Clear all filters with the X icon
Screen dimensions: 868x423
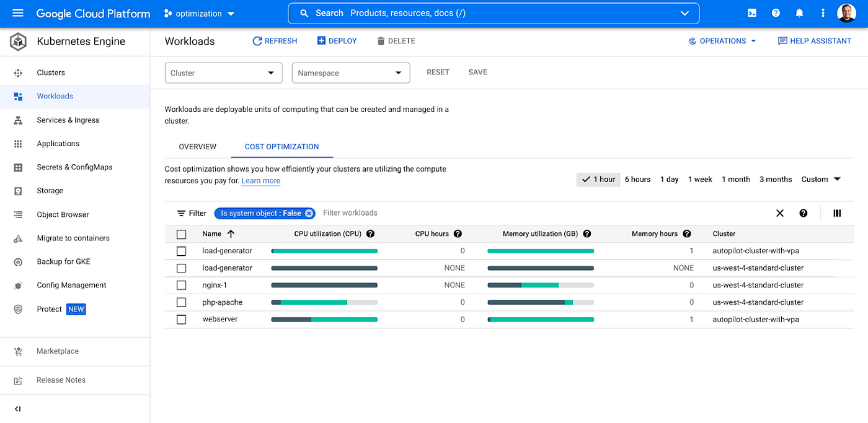click(x=780, y=213)
